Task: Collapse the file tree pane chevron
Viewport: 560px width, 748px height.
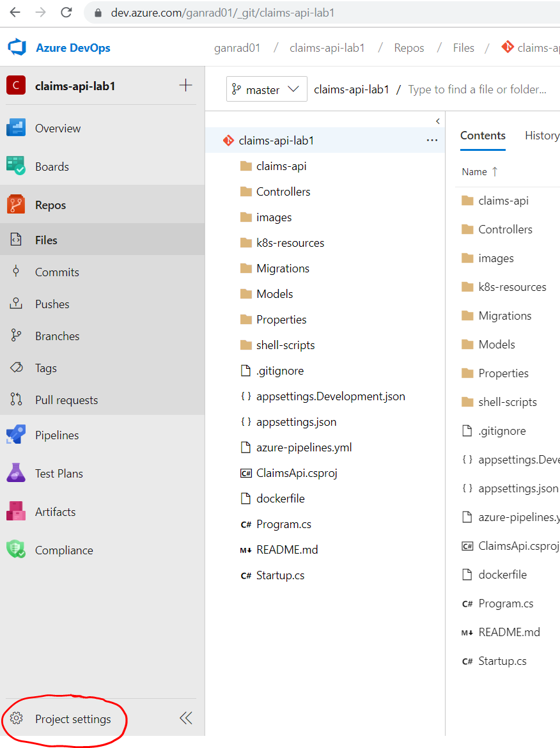Action: coord(438,121)
